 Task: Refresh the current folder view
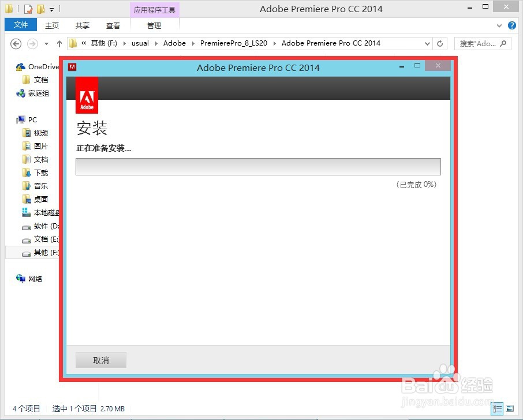[x=440, y=43]
